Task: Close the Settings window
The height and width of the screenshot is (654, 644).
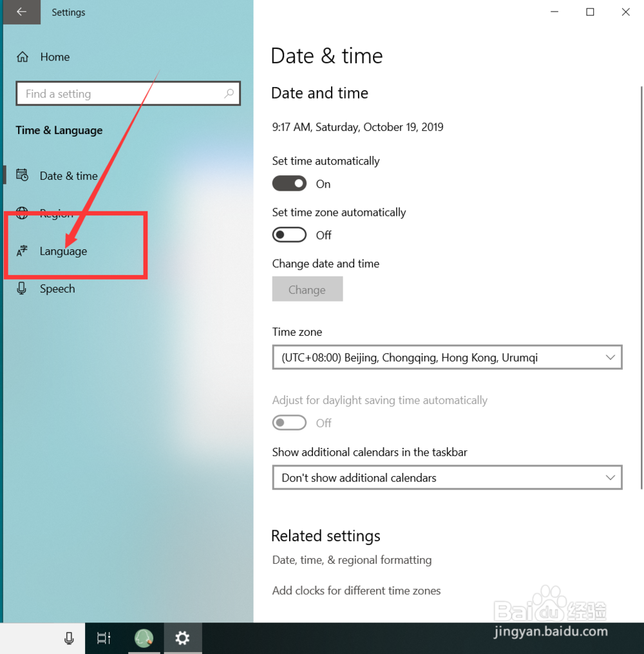Action: coord(626,12)
